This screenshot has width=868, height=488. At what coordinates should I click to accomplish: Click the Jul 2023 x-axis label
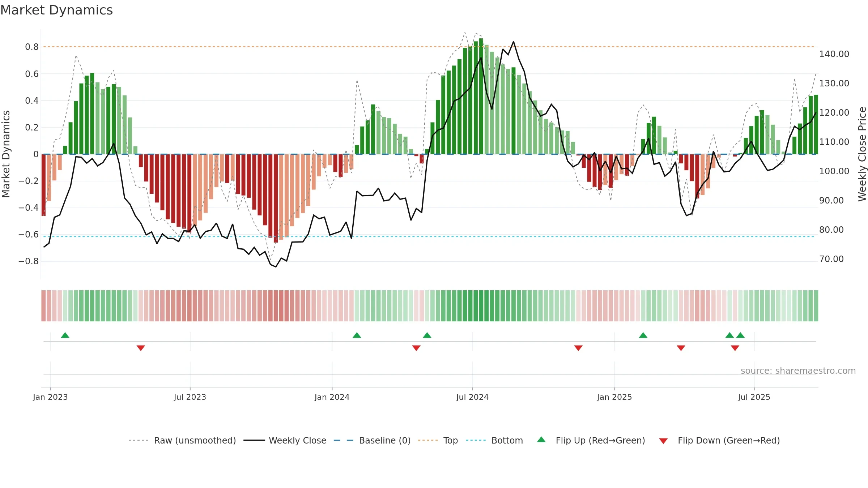pos(190,397)
